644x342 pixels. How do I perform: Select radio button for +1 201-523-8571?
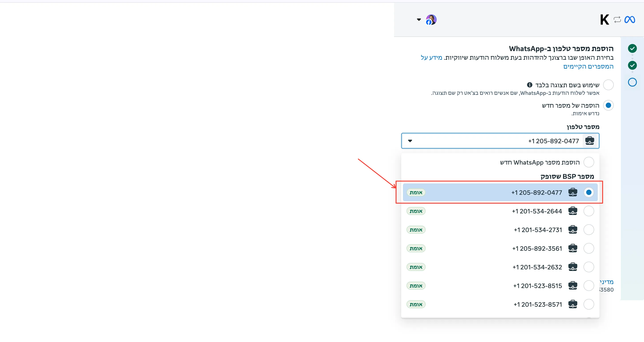tap(588, 304)
